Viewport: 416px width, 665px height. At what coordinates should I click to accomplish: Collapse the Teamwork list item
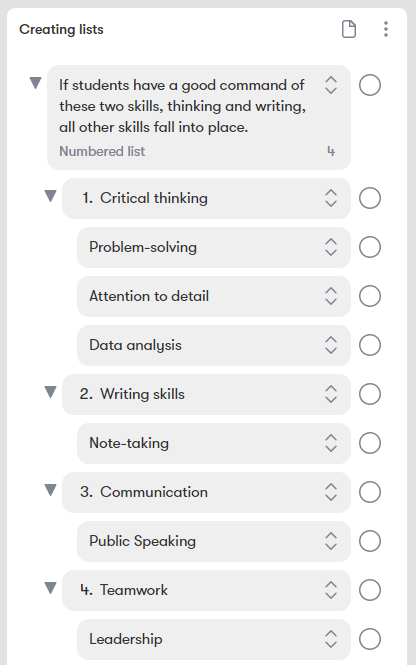(50, 588)
